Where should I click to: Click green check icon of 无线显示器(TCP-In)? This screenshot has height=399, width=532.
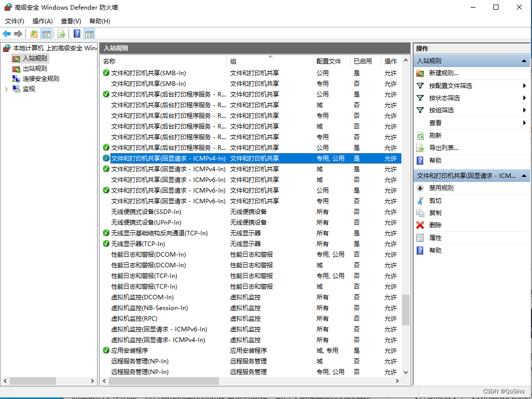pos(106,243)
